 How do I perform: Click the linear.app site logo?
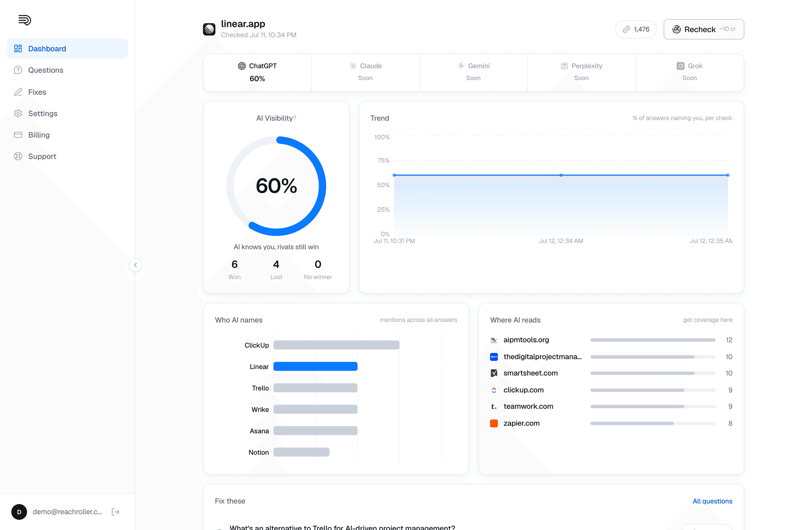click(209, 29)
